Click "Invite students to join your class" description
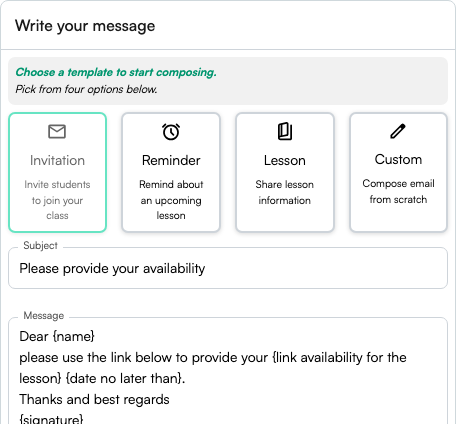 coord(57,200)
